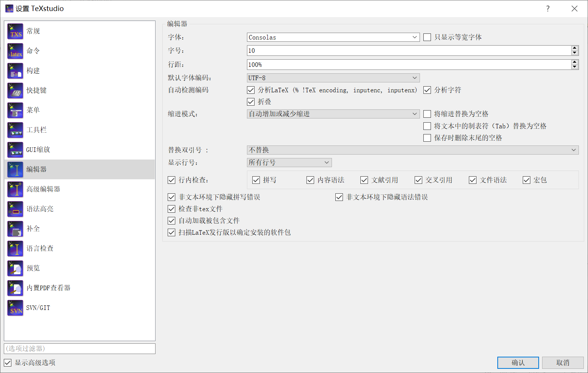
Task: Enable 将缩进替换为空格 option
Action: point(427,114)
